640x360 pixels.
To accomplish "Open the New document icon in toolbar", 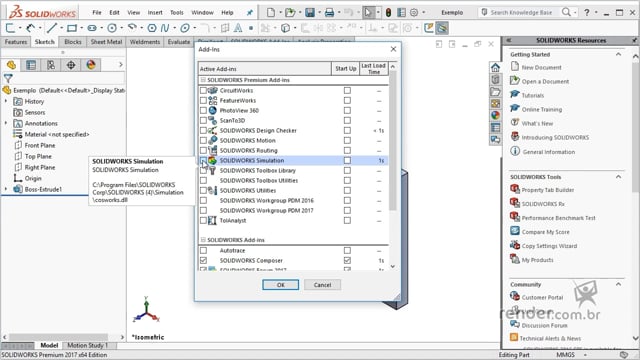I will pyautogui.click(x=271, y=13).
